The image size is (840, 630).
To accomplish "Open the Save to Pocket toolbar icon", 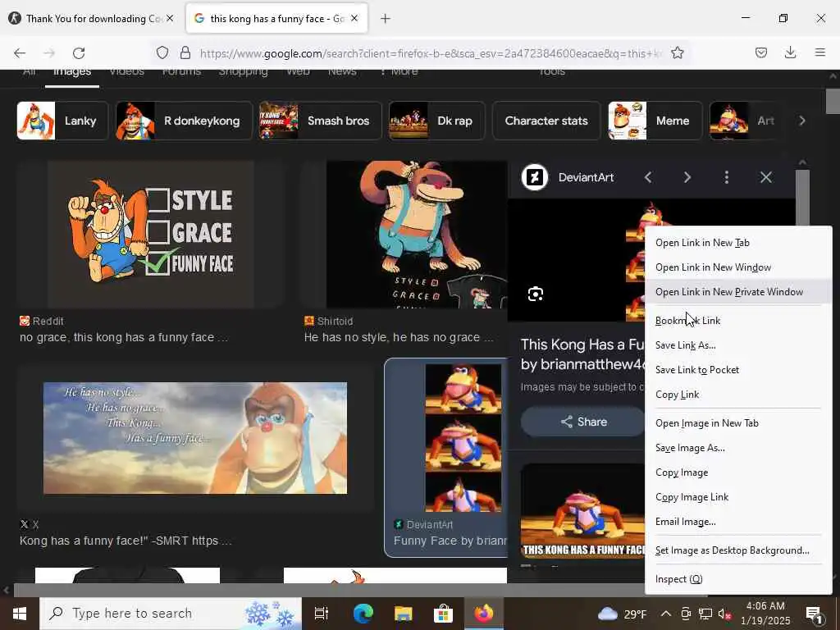I will pyautogui.click(x=760, y=52).
